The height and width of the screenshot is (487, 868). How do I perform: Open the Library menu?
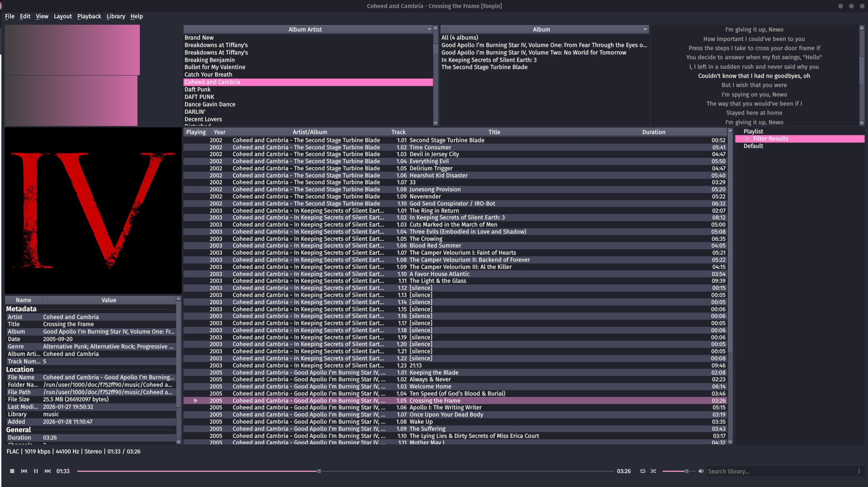pyautogui.click(x=116, y=16)
